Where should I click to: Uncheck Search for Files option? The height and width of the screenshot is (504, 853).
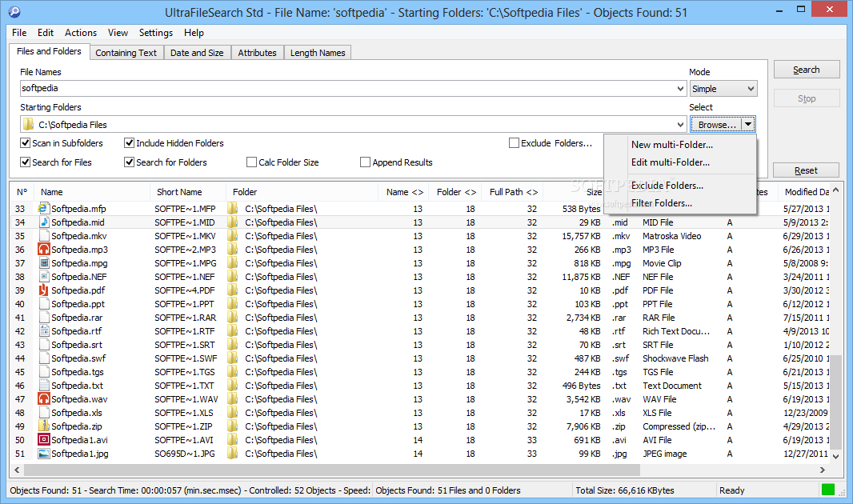[x=25, y=162]
